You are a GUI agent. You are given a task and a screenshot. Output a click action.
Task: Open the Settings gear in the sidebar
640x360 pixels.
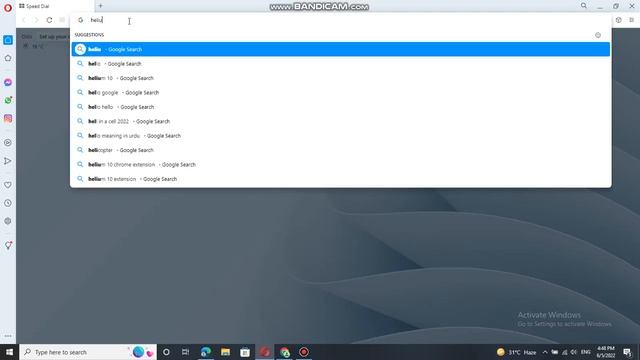click(8, 221)
